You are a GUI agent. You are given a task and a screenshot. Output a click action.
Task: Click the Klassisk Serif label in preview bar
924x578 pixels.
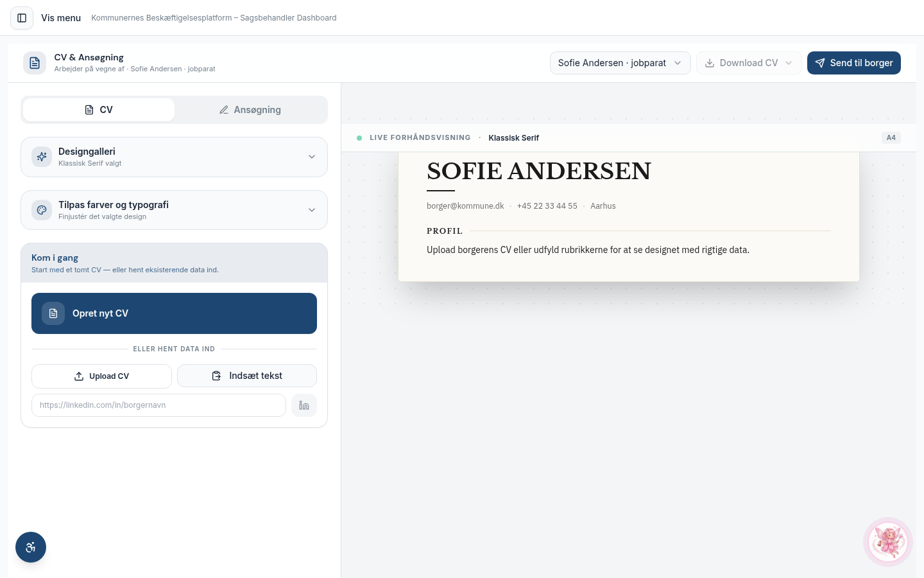514,138
